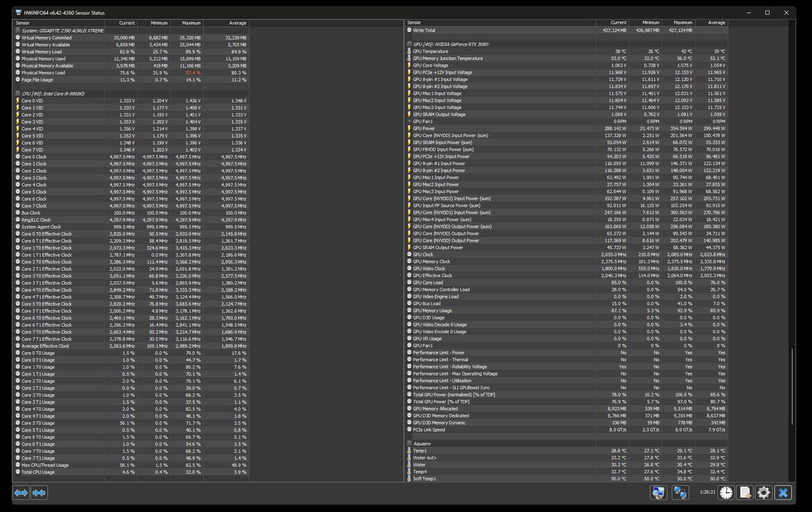Click the HWiNFO64 title bar app icon

[x=19, y=13]
